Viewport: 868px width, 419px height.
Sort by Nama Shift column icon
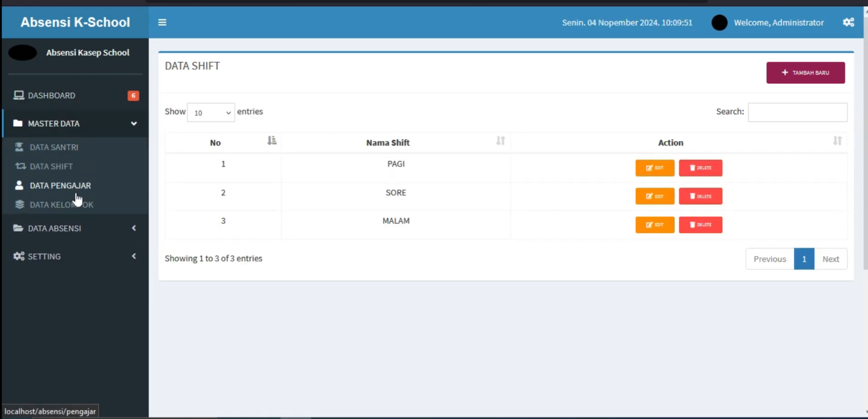500,141
